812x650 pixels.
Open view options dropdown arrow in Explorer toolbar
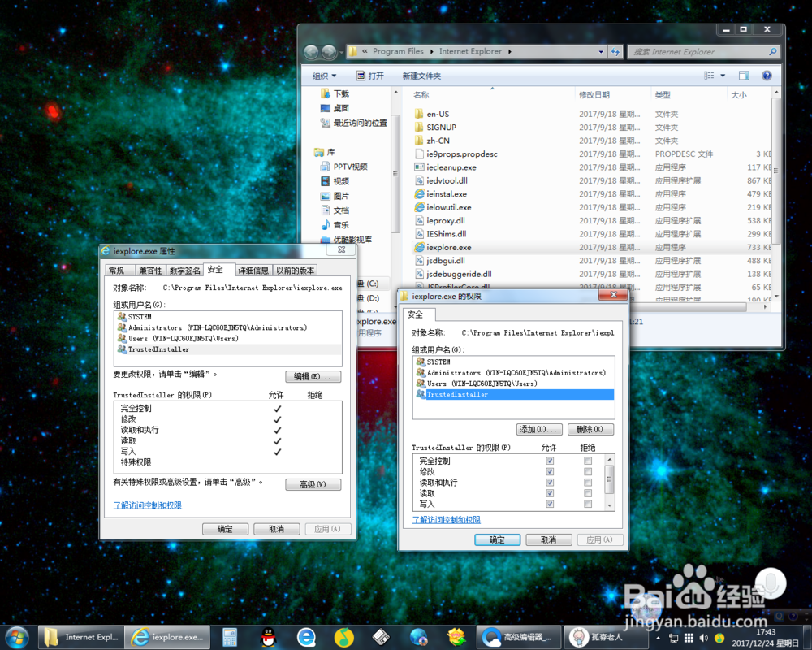click(x=723, y=76)
